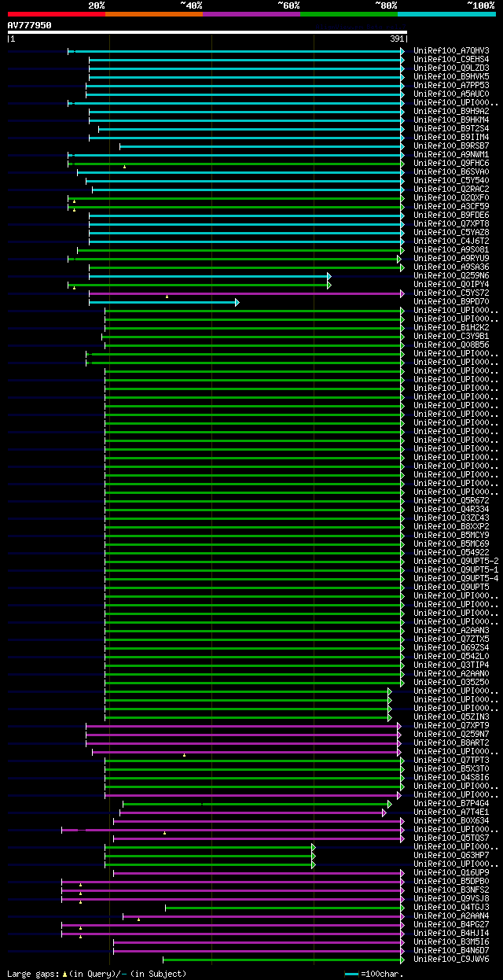
Task: Click the short cyan alignment bar of UniRef100_B9PD70
Action: [x=163, y=302]
